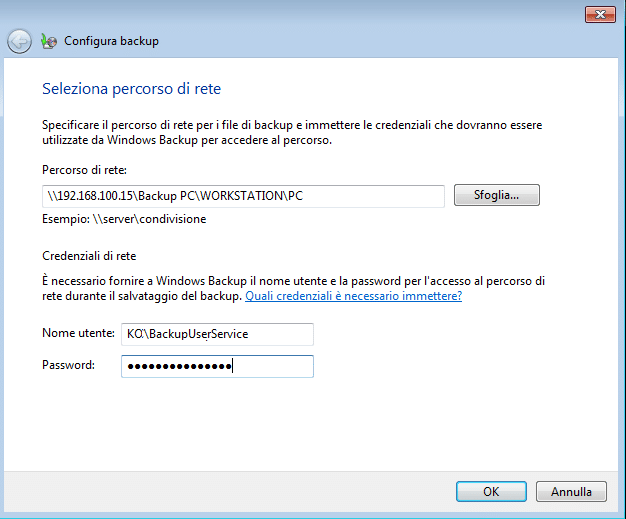Screen dimensions: 626x519
Task: Click the back arrow button
Action: (19, 41)
